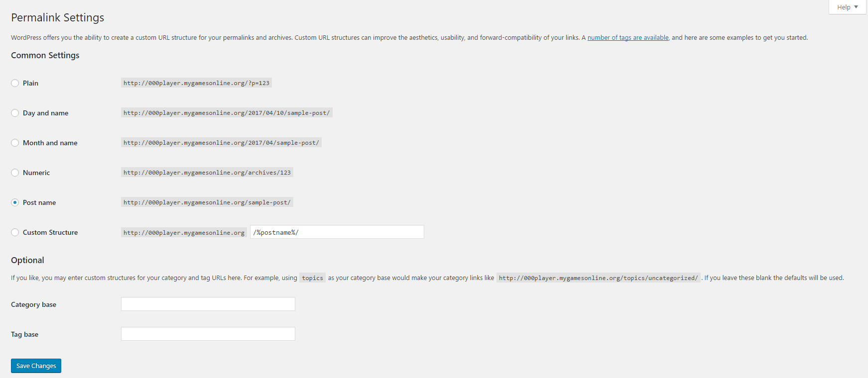
Task: Click the Day and name example URL
Action: point(226,113)
